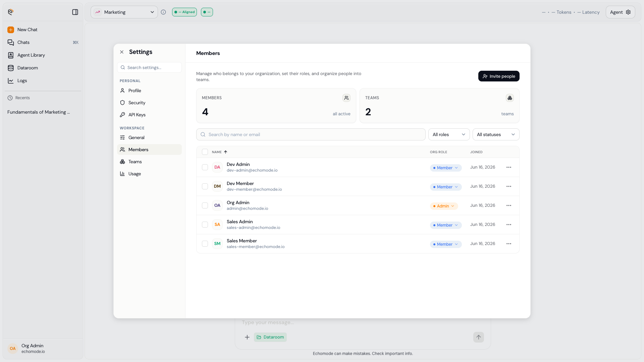Click the ORG ROLE column header

(x=438, y=152)
